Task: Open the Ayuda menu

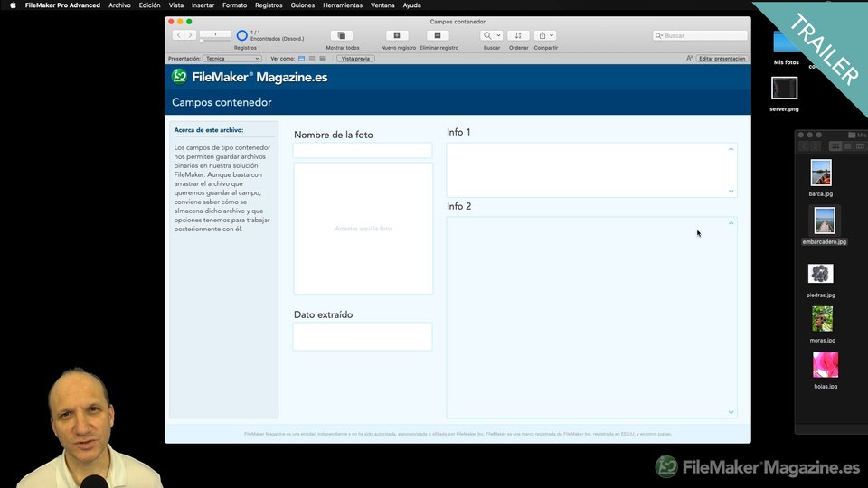Action: 412,5
